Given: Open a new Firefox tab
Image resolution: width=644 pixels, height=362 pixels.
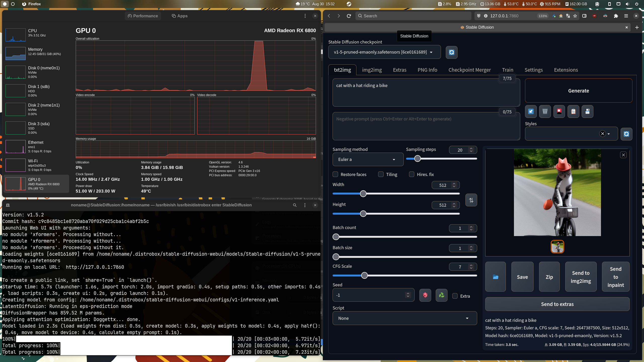Looking at the screenshot, I should click(637, 27).
